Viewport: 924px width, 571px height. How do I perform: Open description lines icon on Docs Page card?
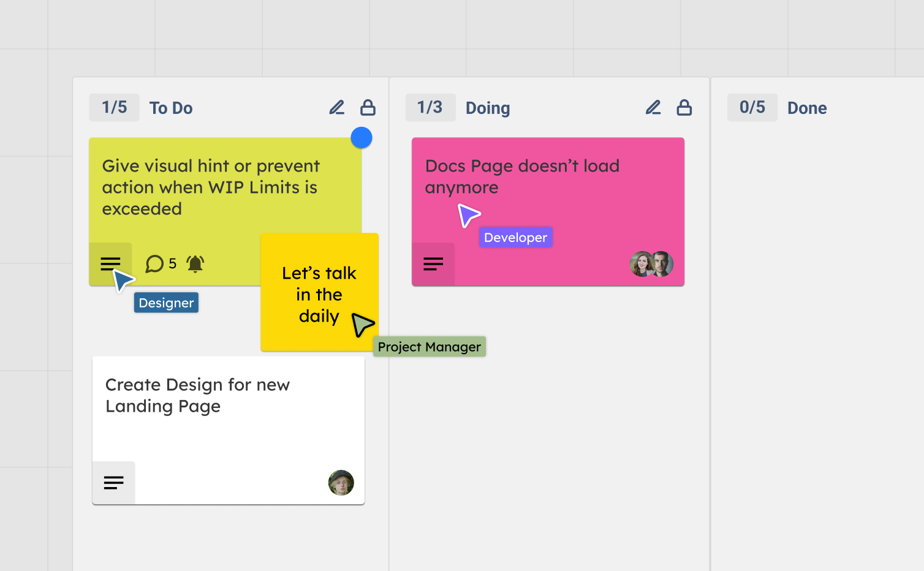tap(433, 264)
